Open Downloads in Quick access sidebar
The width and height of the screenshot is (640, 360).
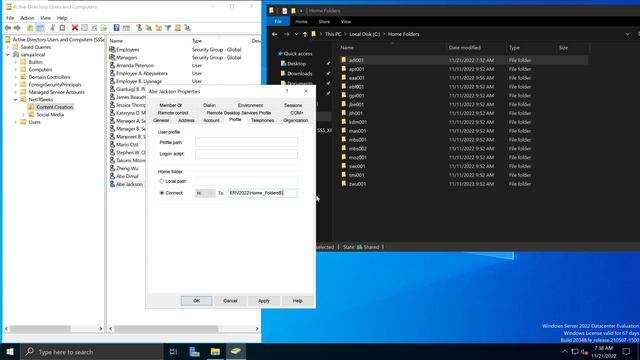pos(300,73)
